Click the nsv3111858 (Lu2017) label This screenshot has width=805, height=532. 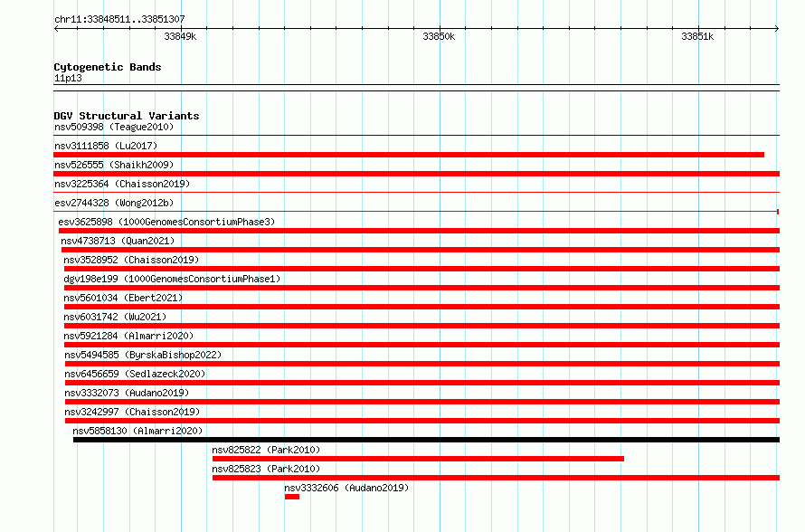(x=106, y=146)
